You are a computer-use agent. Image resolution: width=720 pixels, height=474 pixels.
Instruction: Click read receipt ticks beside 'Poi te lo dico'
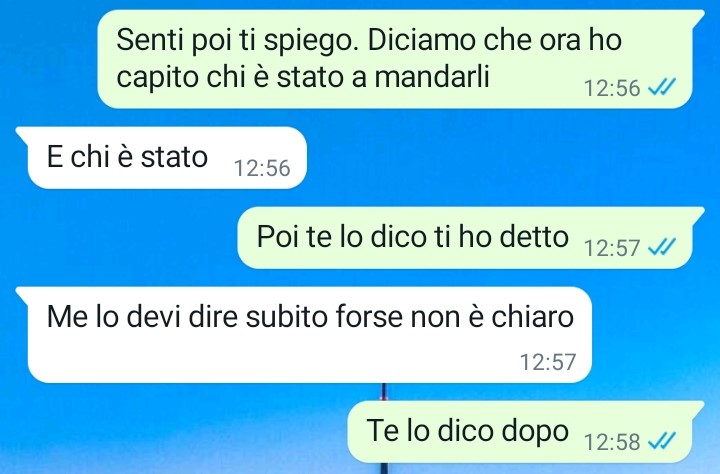tap(662, 247)
